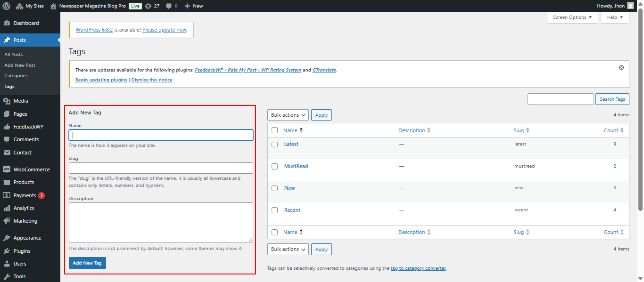This screenshot has height=282, width=644.
Task: Follow the Please update now link
Action: (165, 30)
